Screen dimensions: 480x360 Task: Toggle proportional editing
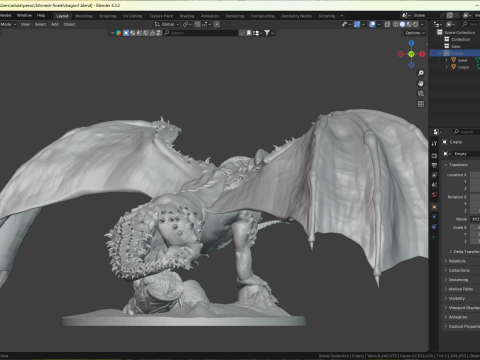coord(217,24)
